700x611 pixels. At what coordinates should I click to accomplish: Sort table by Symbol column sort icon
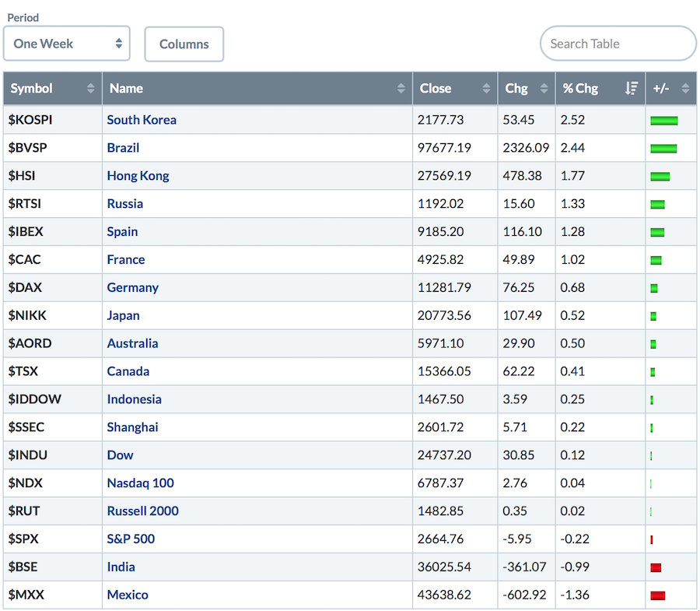pyautogui.click(x=91, y=89)
